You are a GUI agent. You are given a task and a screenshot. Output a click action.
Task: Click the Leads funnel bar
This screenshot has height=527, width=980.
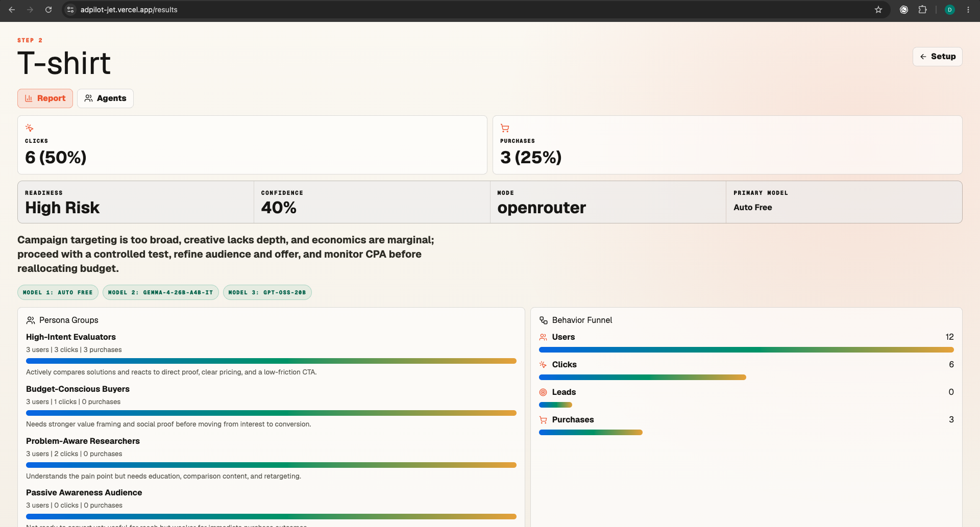(x=555, y=405)
